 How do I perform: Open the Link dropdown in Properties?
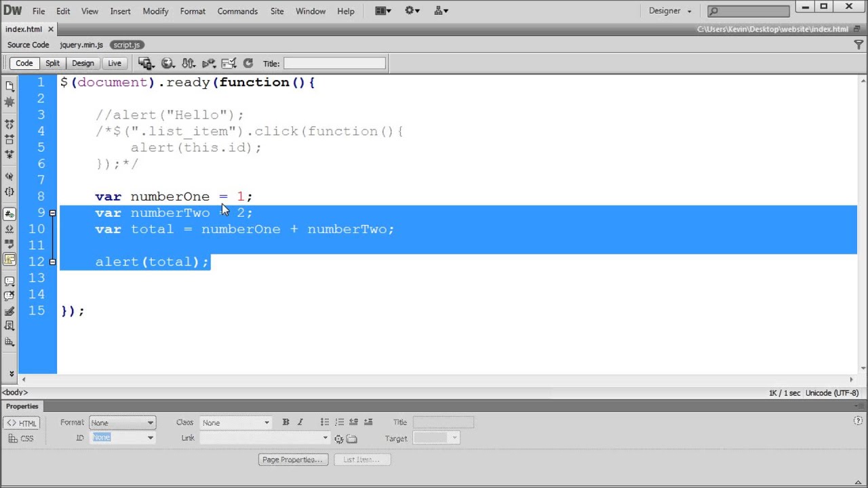(x=264, y=438)
